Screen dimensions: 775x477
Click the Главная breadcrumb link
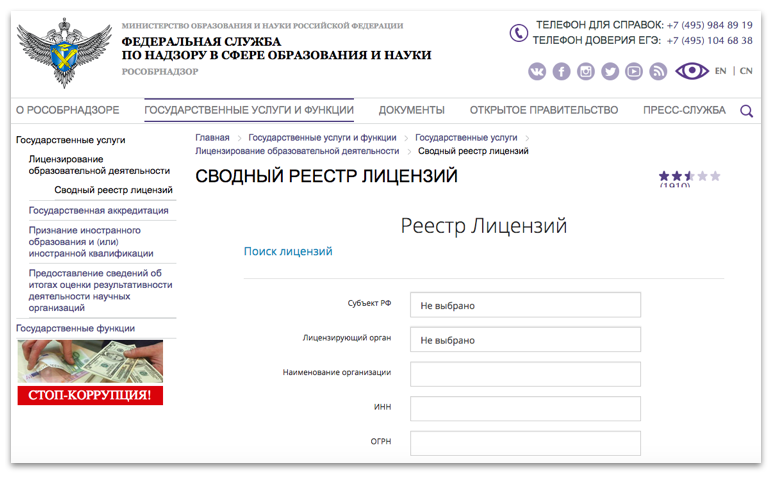pos(212,137)
